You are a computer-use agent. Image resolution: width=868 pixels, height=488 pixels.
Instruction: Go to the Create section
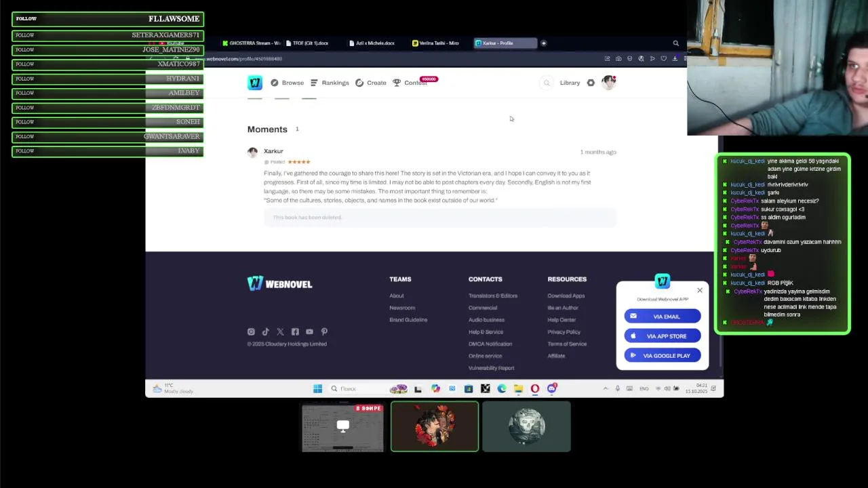(x=371, y=83)
